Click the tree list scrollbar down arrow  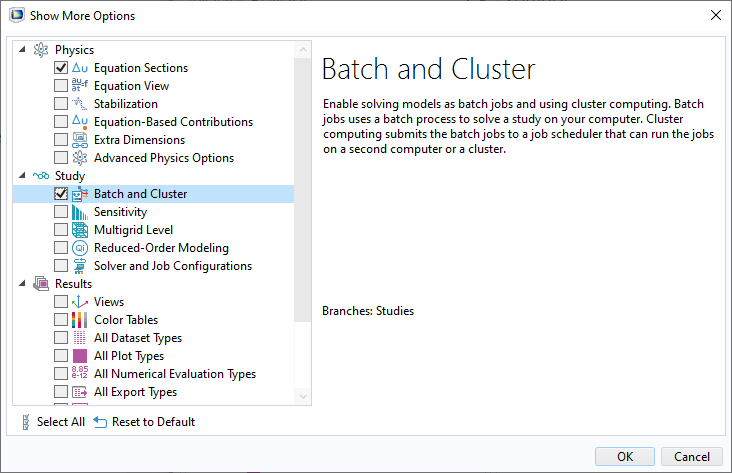[x=303, y=396]
